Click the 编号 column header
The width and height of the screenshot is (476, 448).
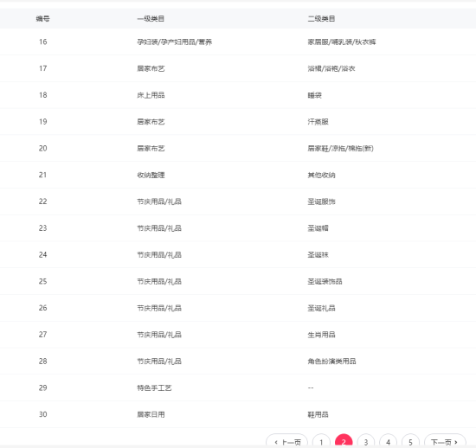pyautogui.click(x=42, y=19)
